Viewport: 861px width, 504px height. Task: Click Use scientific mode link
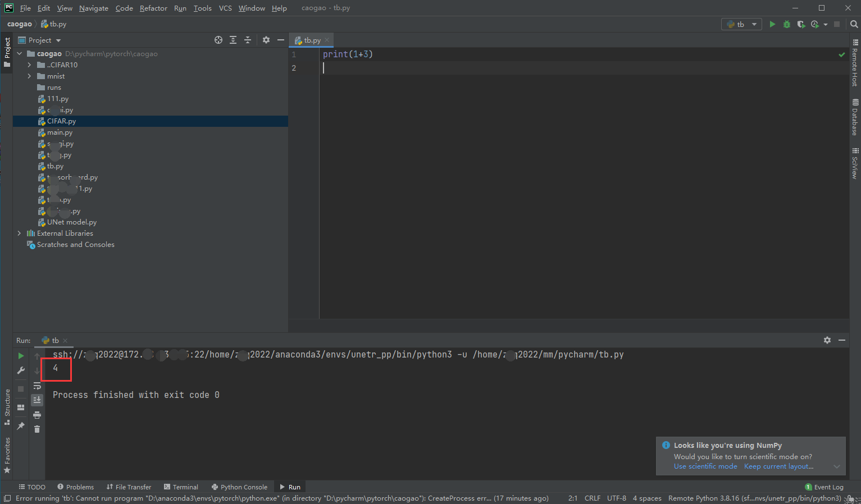pos(705,466)
